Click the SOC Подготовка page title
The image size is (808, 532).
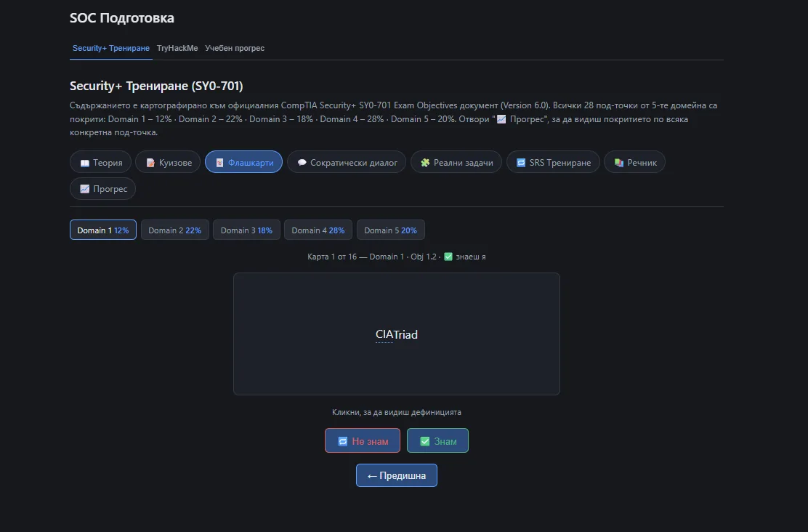coord(122,18)
